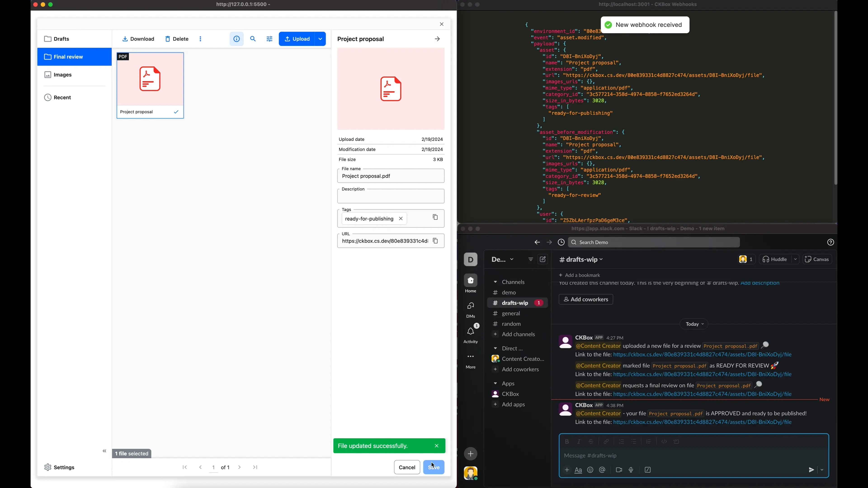Toggle Project proposal file selection checkmark
868x488 pixels.
pyautogui.click(x=176, y=112)
